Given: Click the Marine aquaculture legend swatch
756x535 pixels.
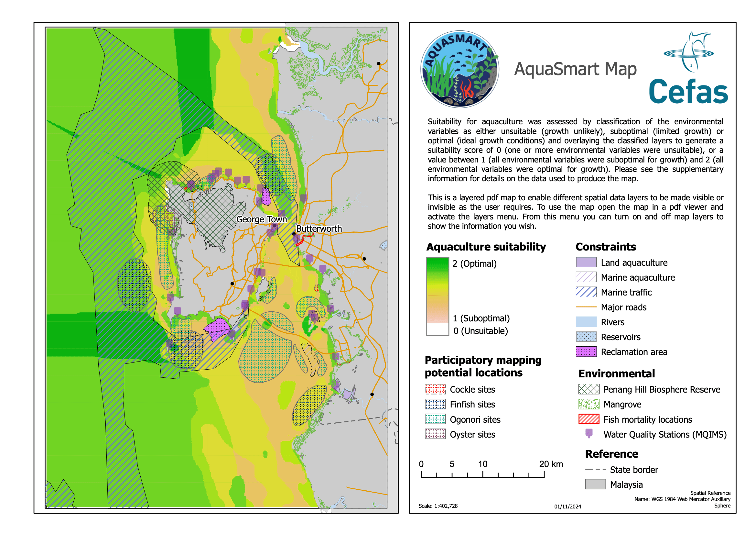Looking at the screenshot, I should 586,277.
